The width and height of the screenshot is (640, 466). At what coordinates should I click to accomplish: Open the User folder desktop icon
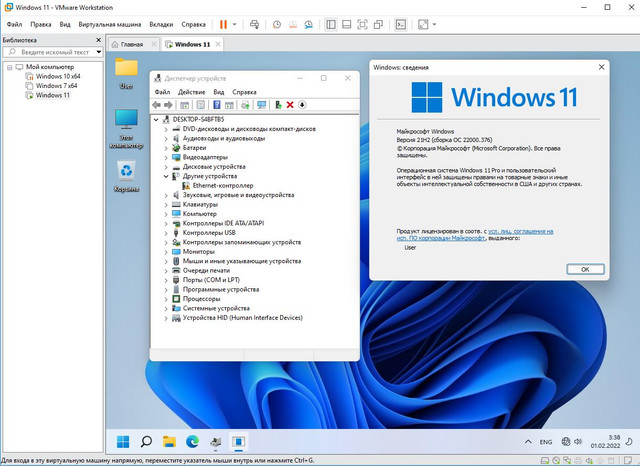126,73
